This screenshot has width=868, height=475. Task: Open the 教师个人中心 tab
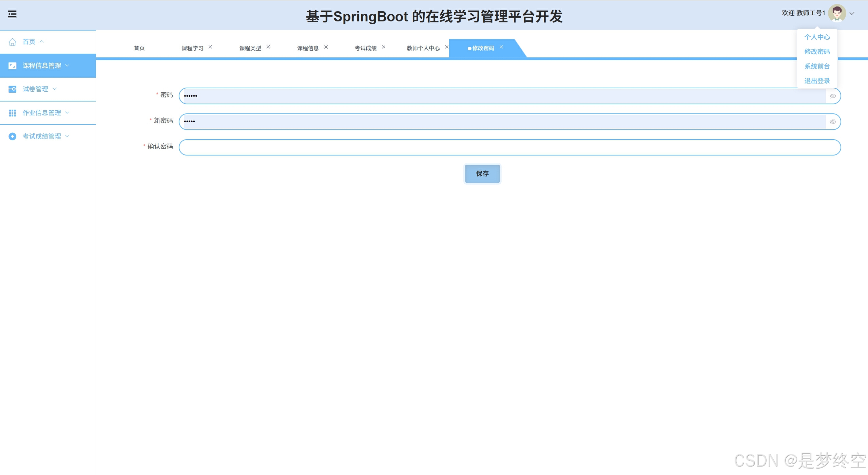pos(423,48)
